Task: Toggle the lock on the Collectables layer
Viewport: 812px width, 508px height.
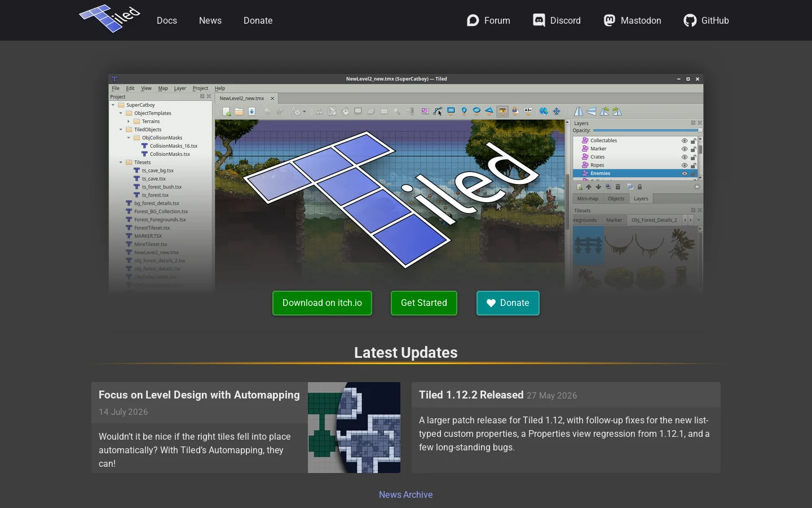Action: (x=694, y=141)
